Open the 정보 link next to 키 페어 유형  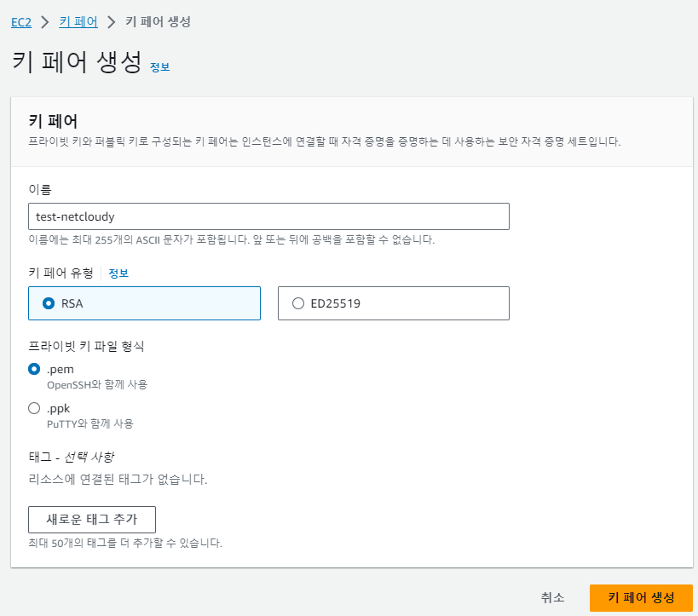118,273
